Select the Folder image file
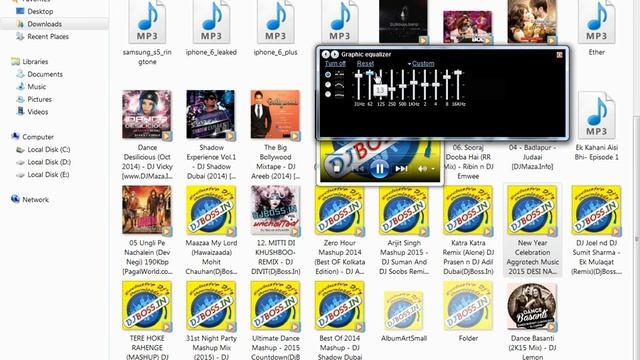The image size is (640, 360). (468, 312)
